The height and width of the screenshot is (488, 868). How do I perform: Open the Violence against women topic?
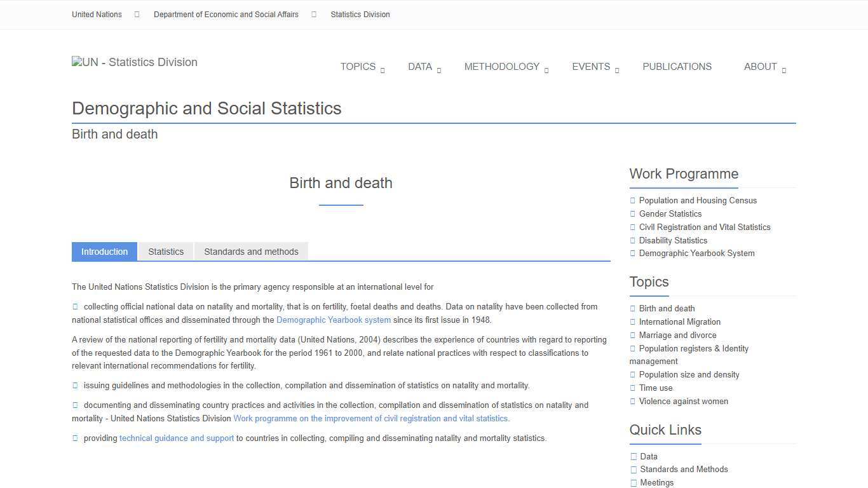pos(684,401)
